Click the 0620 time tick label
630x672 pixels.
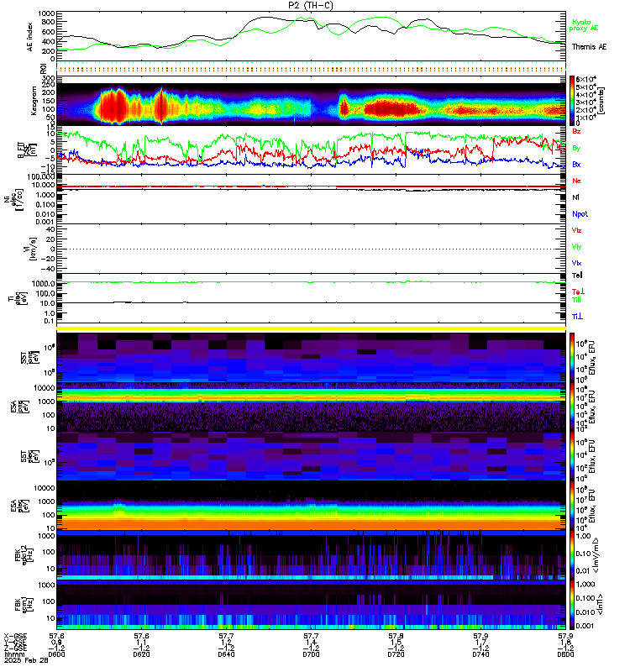[141, 654]
